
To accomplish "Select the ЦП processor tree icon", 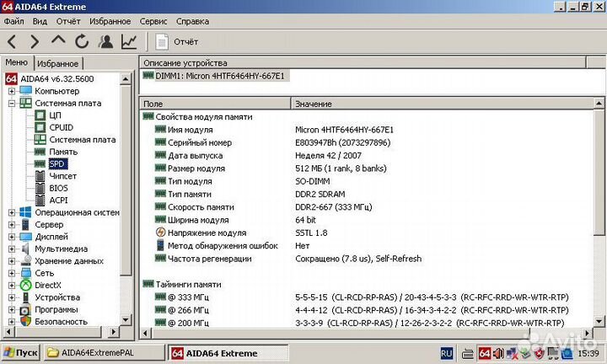I will (x=40, y=115).
